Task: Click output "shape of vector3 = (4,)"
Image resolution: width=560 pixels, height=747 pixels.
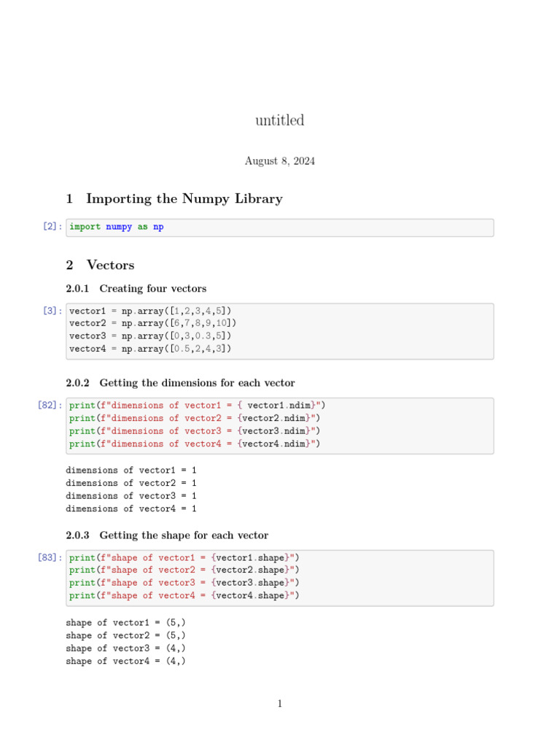Action: [125, 649]
